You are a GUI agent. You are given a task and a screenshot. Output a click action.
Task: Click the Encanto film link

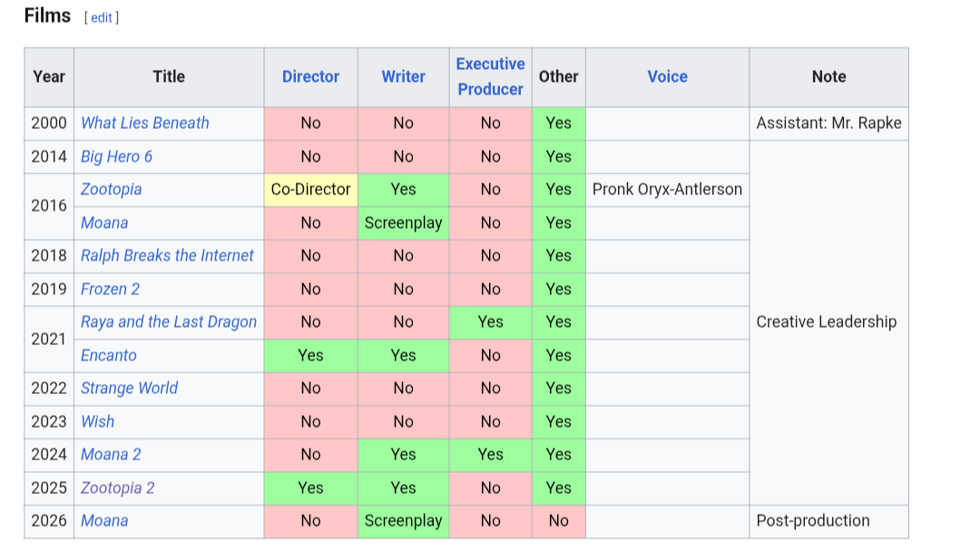109,355
